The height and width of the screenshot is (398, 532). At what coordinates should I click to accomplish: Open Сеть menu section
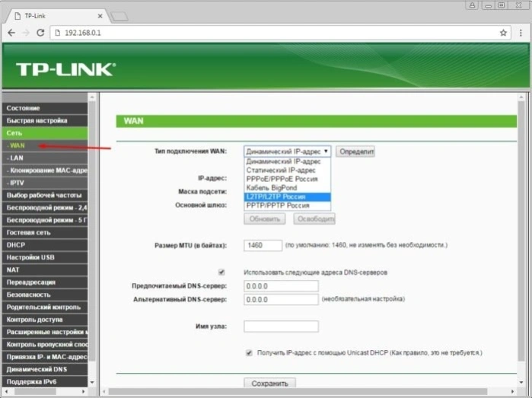[x=45, y=133]
